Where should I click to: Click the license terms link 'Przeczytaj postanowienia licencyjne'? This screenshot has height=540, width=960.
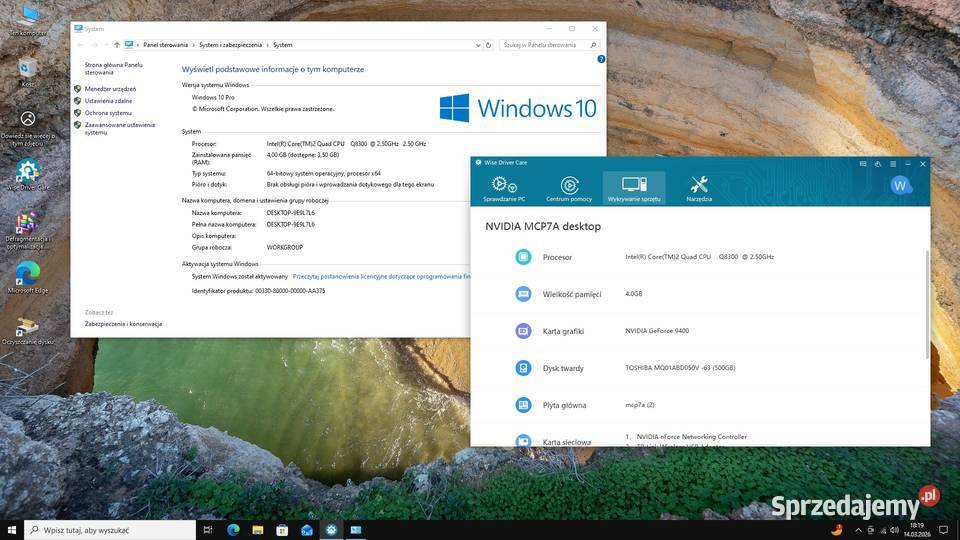point(381,277)
